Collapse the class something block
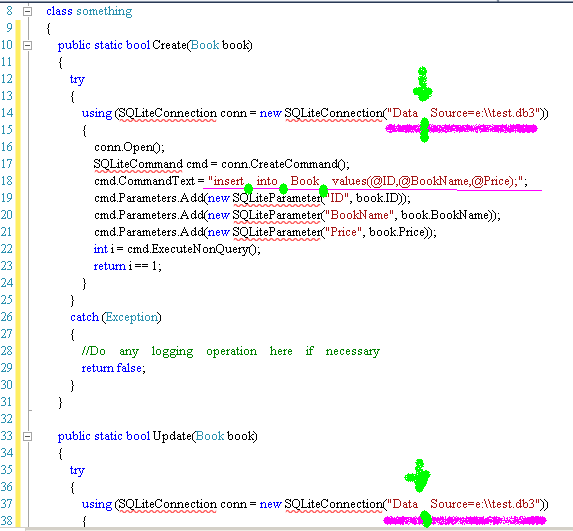 27,11
